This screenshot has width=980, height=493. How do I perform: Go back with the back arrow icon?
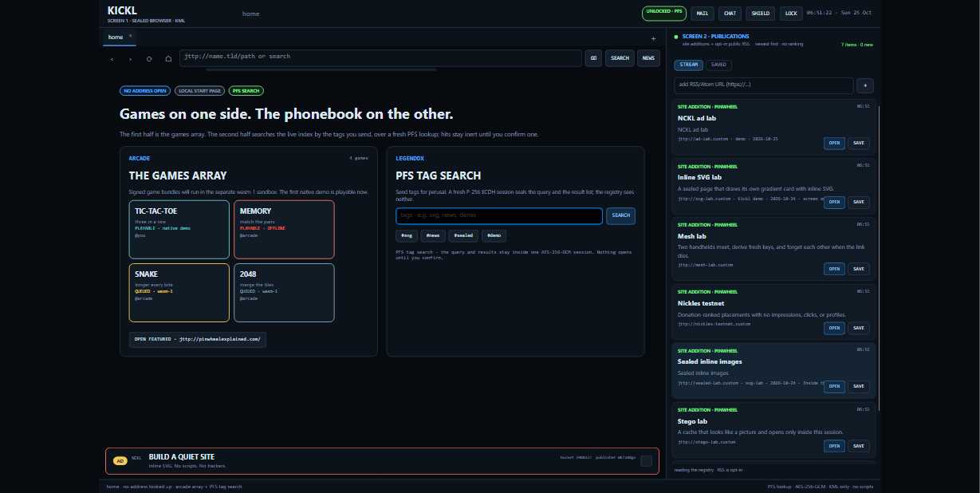tap(112, 58)
